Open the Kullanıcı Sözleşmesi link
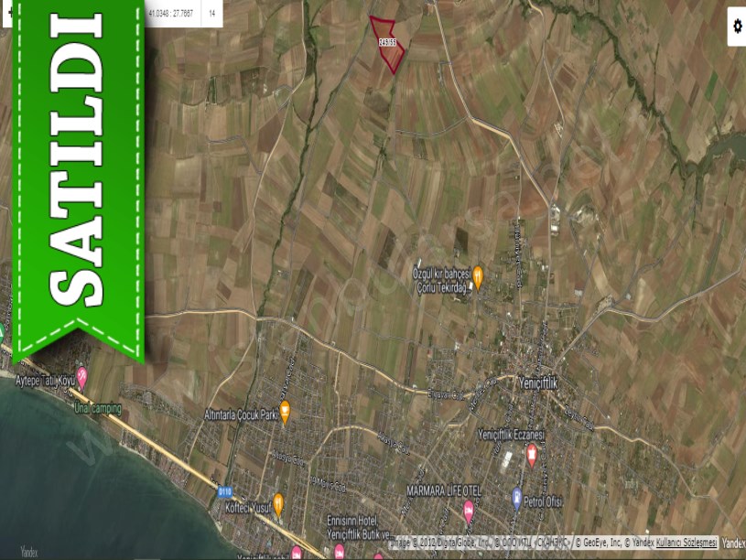 [x=686, y=543]
